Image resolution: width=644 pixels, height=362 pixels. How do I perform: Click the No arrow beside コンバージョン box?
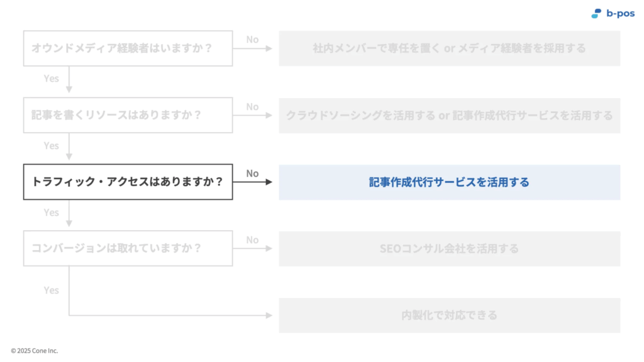253,248
